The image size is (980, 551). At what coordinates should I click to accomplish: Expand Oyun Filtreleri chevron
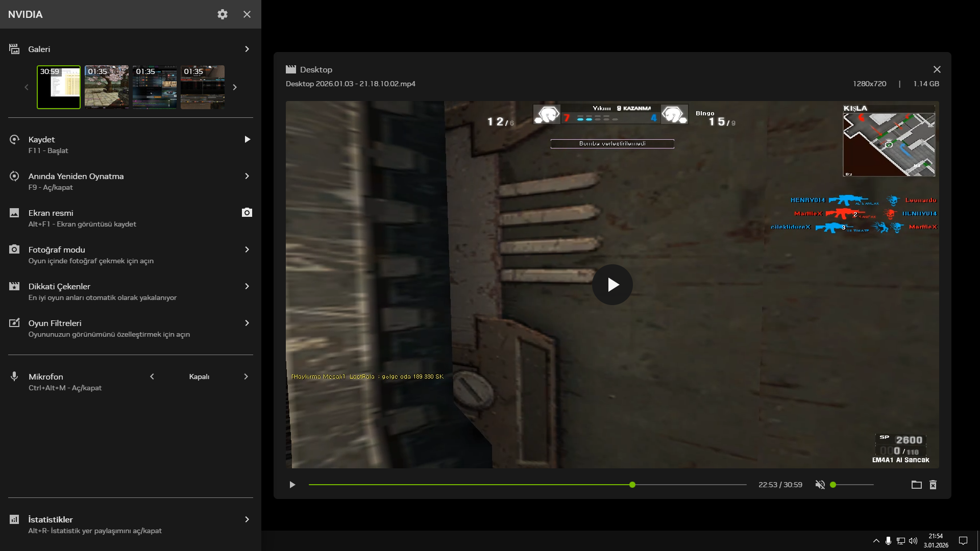[x=247, y=323]
